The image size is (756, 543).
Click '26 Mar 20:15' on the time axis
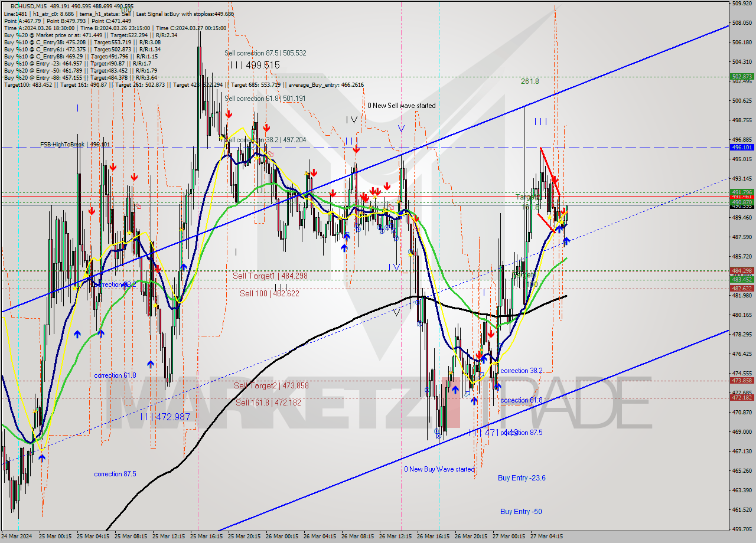point(471,537)
